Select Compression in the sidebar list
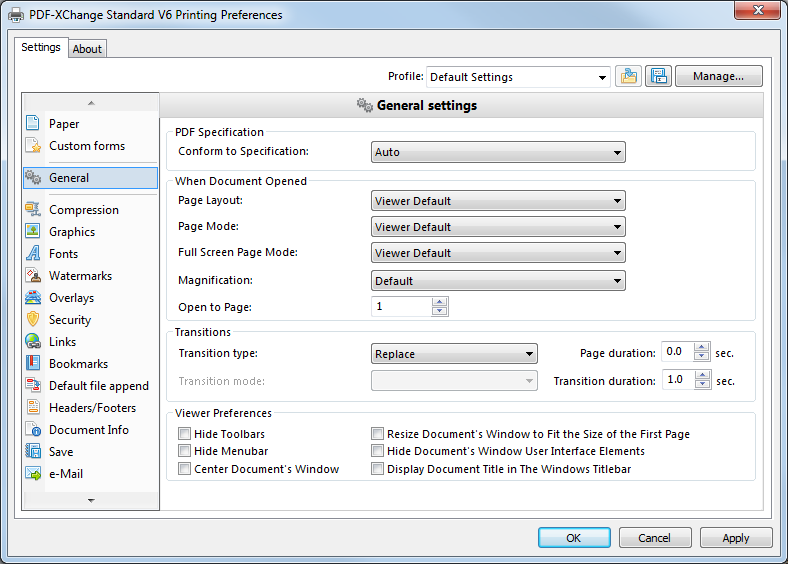The image size is (788, 564). pyautogui.click(x=84, y=210)
